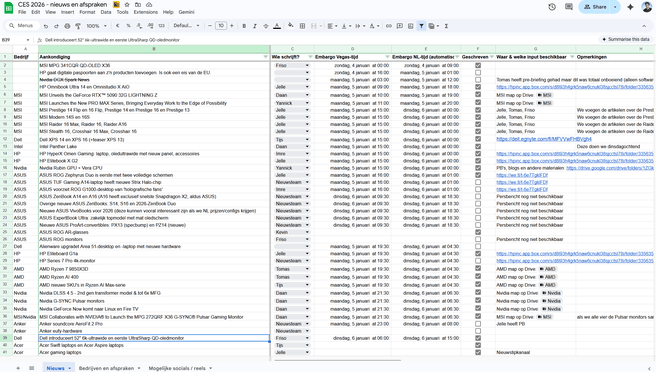Open zoom level 100% dropdown
This screenshot has height=372, width=656.
click(96, 26)
